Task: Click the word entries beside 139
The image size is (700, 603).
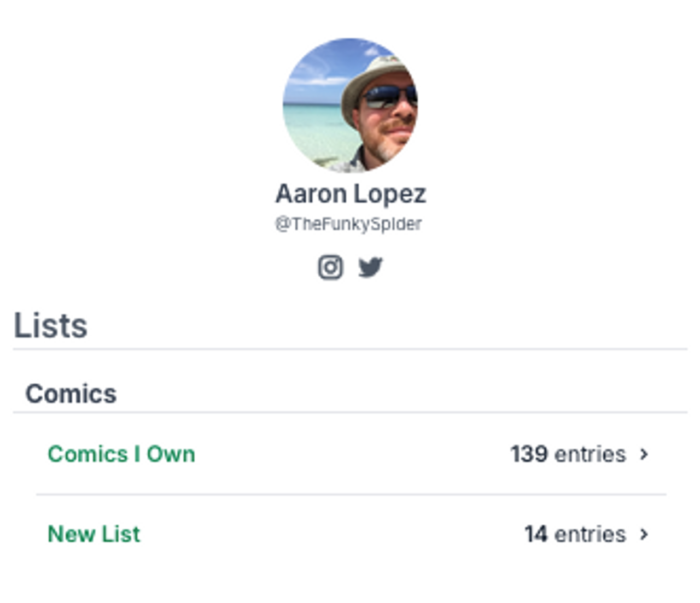Action: tap(590, 454)
